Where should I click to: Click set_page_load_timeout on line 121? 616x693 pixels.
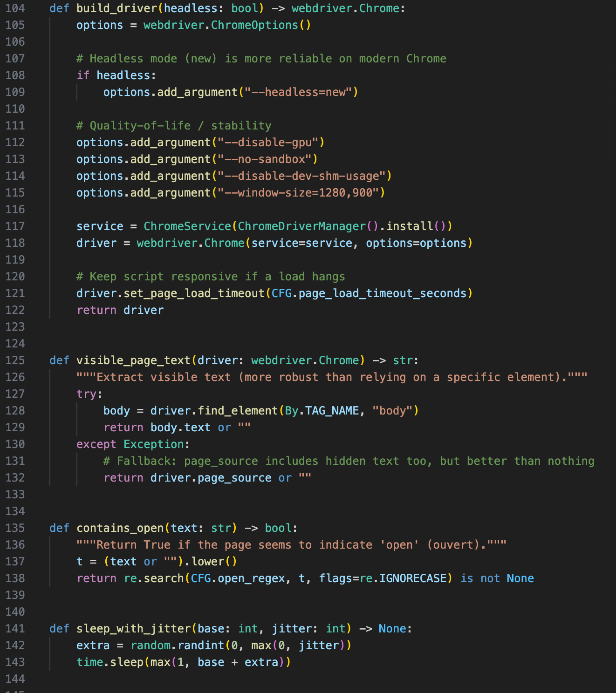pos(195,293)
